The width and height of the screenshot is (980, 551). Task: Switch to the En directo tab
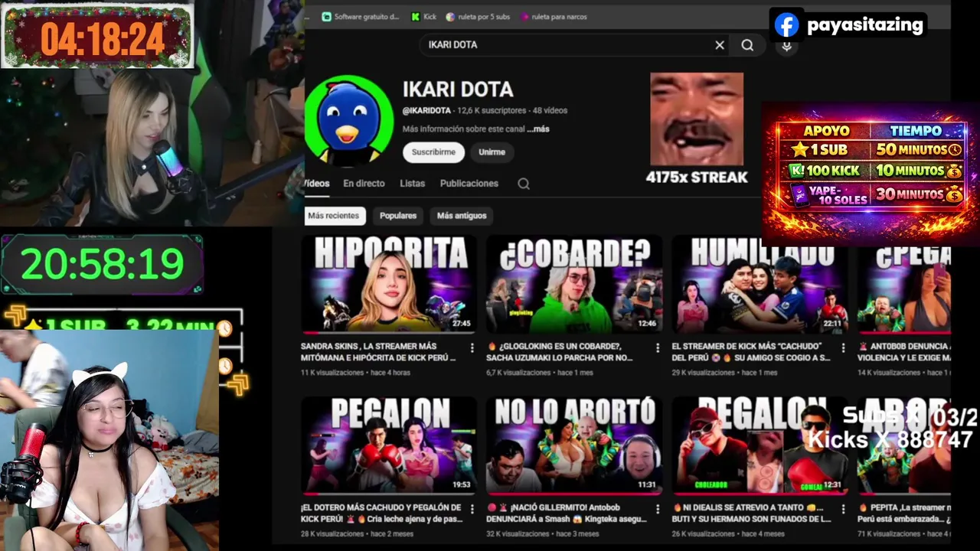point(364,184)
